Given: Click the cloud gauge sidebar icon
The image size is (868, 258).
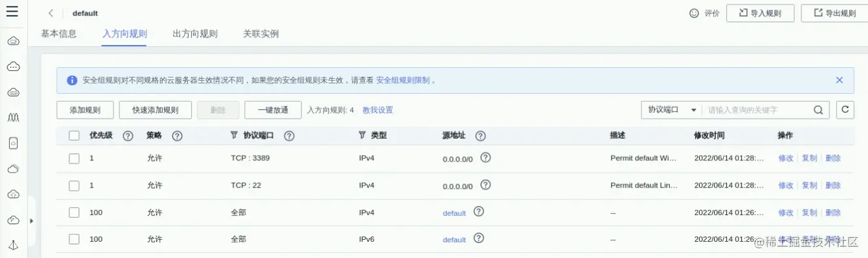Looking at the screenshot, I should [x=13, y=220].
